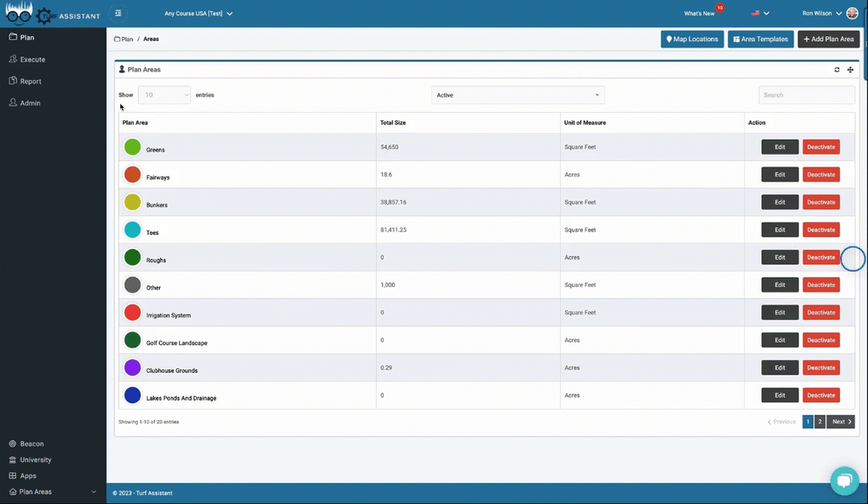Screen dimensions: 868x504
Task: Select Execute in the sidebar menu
Action: (x=33, y=60)
